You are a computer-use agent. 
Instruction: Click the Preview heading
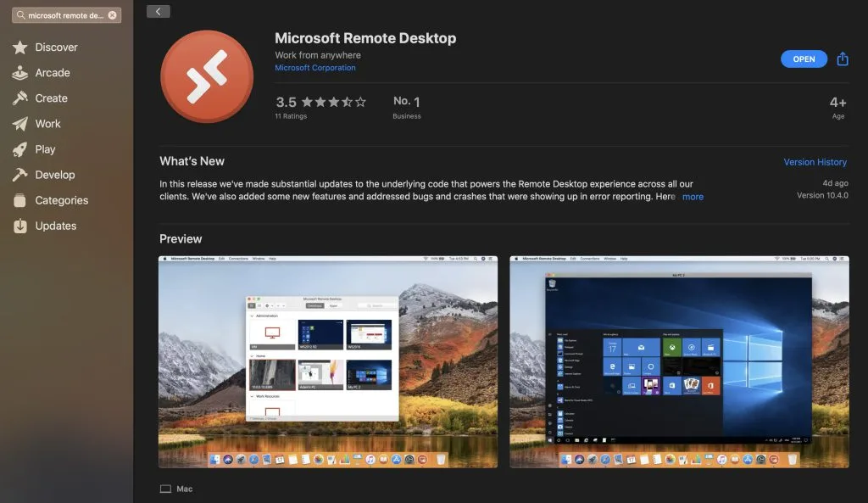[181, 238]
